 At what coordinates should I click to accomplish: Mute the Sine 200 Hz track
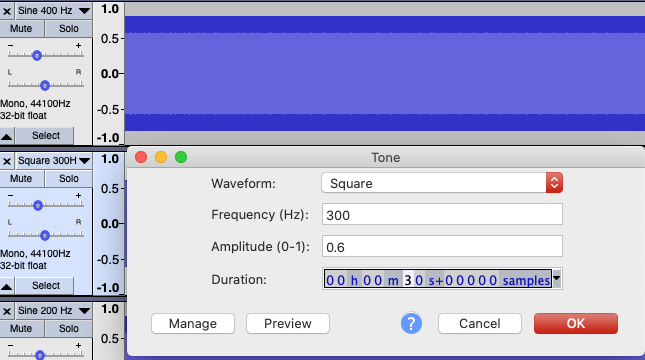[21, 328]
